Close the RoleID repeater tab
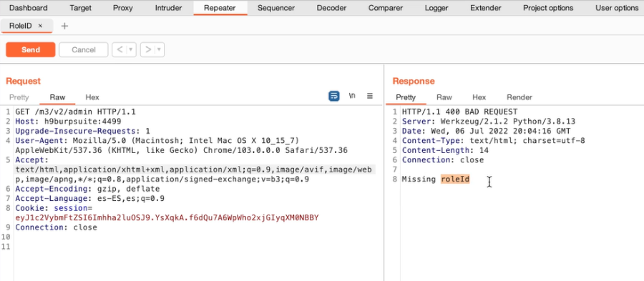The image size is (644, 281). click(40, 26)
